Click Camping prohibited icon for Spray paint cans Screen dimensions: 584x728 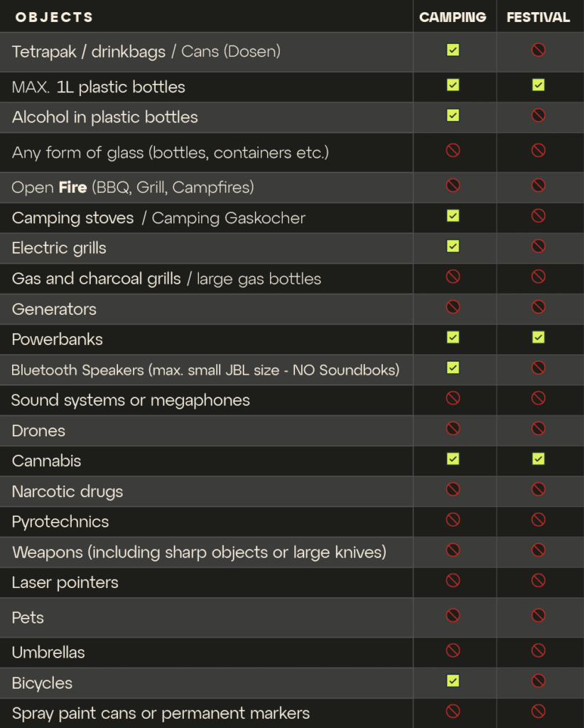(x=453, y=711)
